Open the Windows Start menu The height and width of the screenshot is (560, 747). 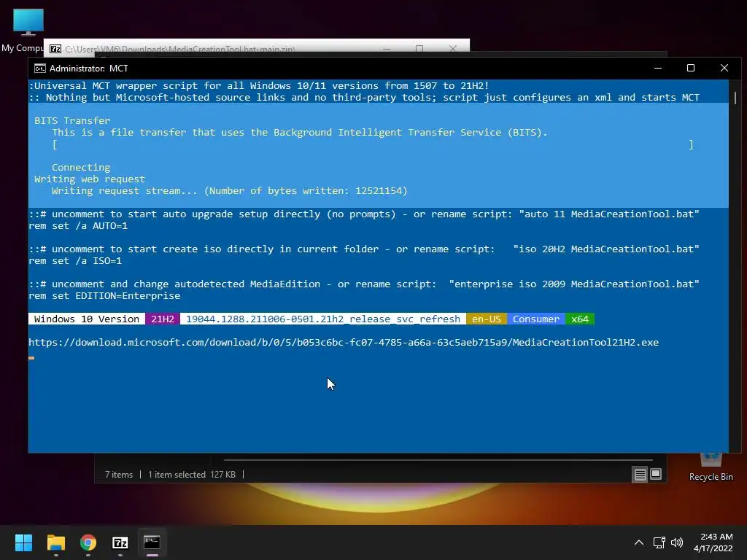23,542
